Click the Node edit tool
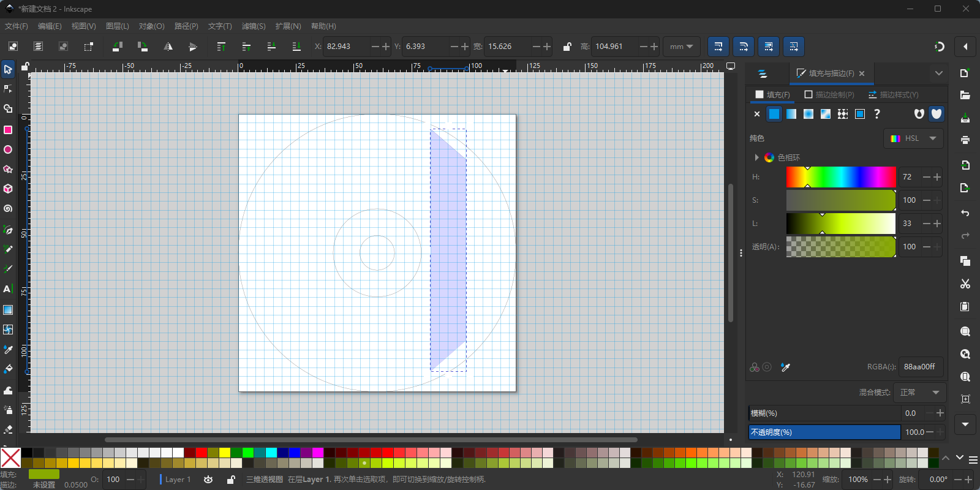Screen dimensions: 980x490 click(x=8, y=89)
